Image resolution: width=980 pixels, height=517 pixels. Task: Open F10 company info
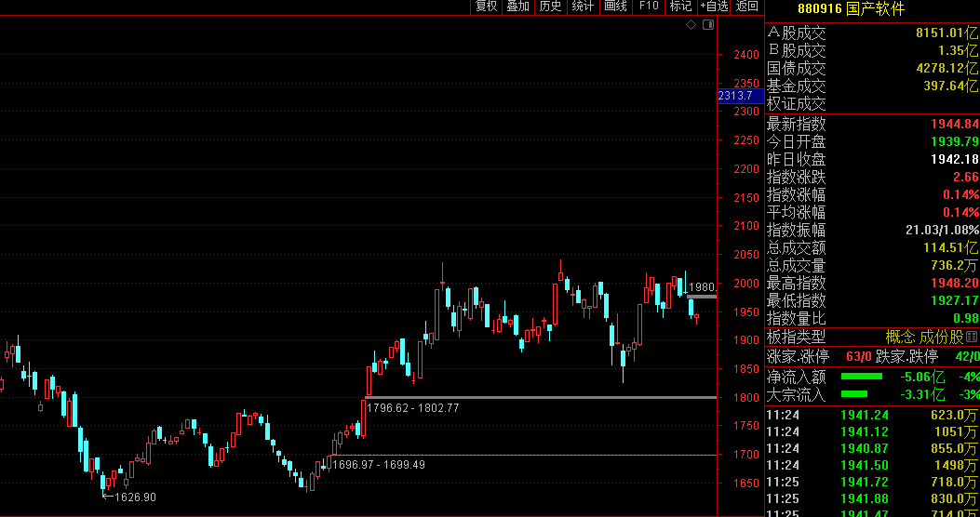(x=649, y=7)
